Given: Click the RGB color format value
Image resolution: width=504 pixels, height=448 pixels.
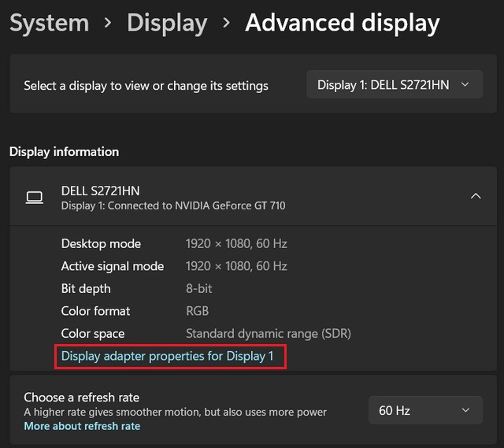Looking at the screenshot, I should click(x=198, y=311).
